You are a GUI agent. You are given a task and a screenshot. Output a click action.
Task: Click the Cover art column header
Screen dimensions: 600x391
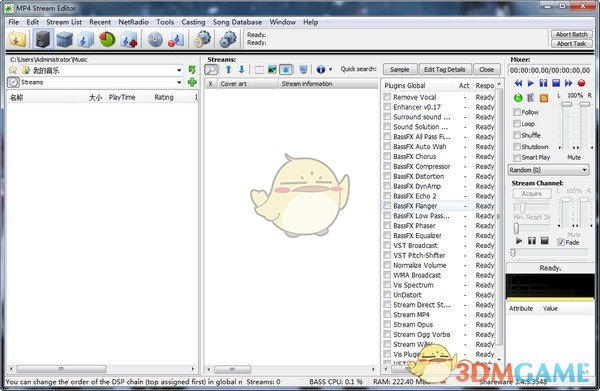click(x=248, y=84)
